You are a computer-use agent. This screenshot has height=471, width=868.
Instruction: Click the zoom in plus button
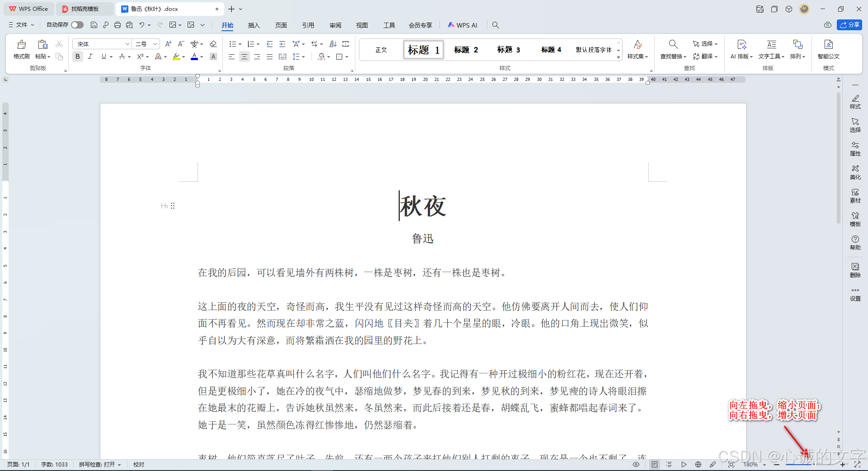(843, 464)
